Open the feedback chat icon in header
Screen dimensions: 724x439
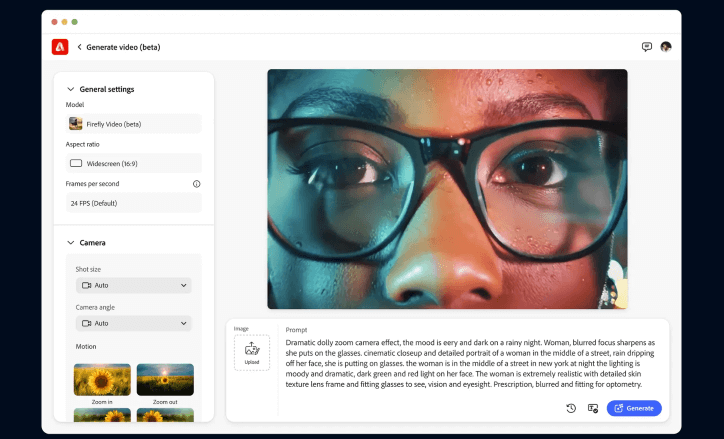(646, 47)
